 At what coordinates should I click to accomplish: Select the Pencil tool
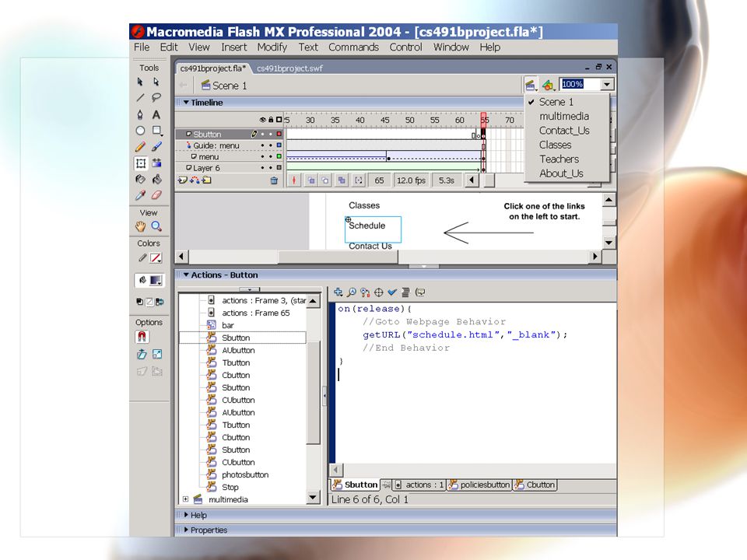pos(140,147)
